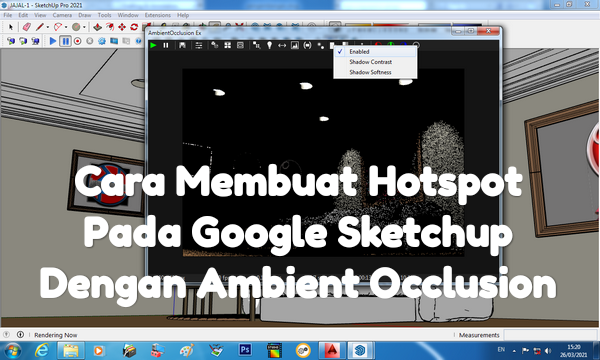The height and width of the screenshot is (360, 600).
Task: Open File Explorer folder on taskbar
Action: coord(71,350)
